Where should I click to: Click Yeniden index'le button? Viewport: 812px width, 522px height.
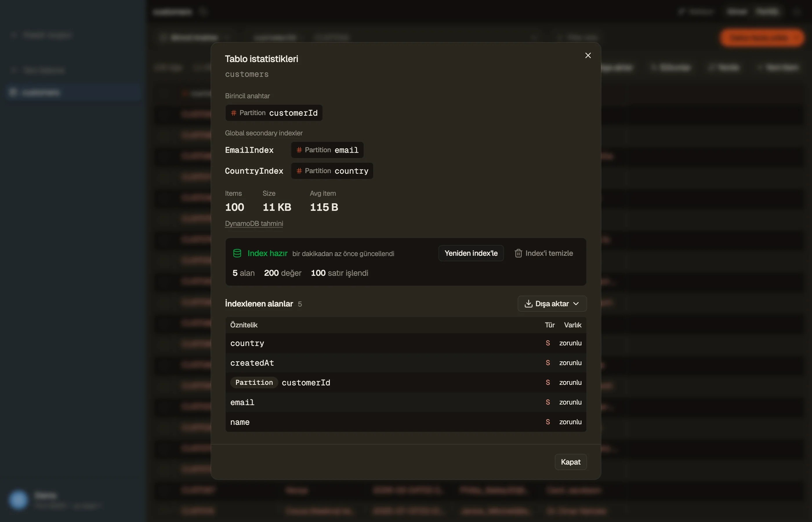tap(471, 253)
